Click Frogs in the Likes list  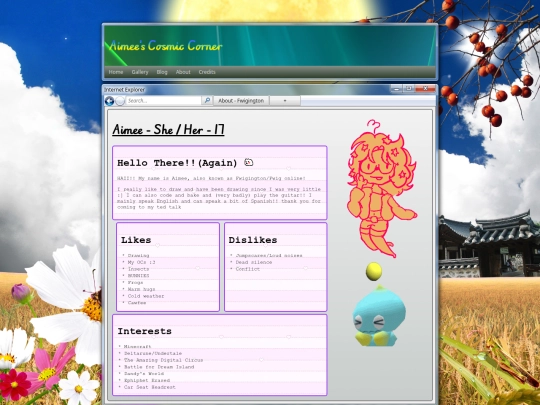point(135,282)
